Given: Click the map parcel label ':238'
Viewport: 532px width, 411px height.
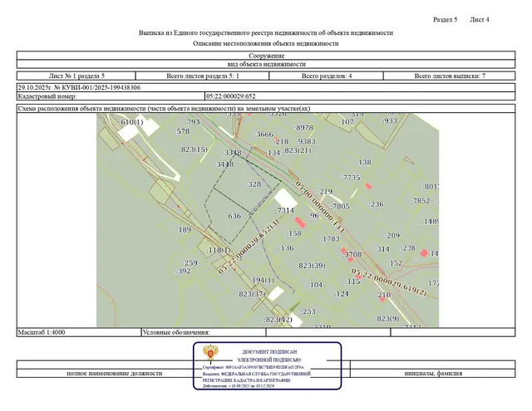Looking at the screenshot, I should [408, 248].
